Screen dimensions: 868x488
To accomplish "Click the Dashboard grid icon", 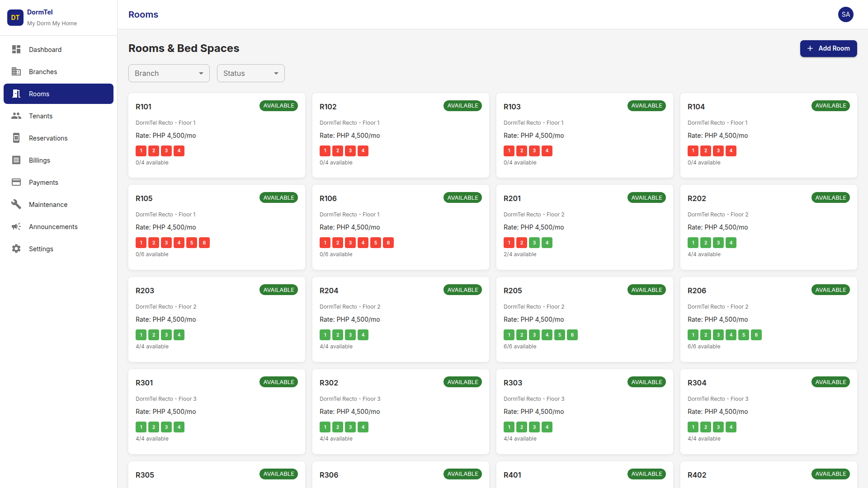I will pyautogui.click(x=16, y=49).
